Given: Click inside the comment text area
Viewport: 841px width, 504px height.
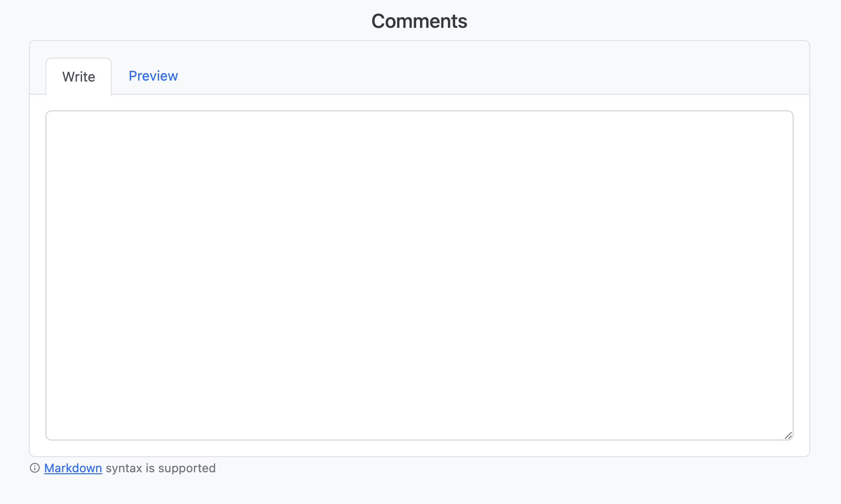Looking at the screenshot, I should click(x=419, y=273).
